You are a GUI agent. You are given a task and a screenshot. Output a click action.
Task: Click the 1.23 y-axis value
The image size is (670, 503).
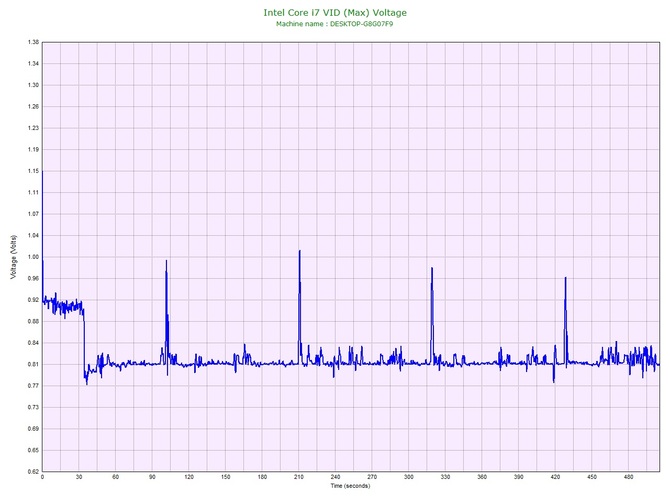[x=33, y=128]
